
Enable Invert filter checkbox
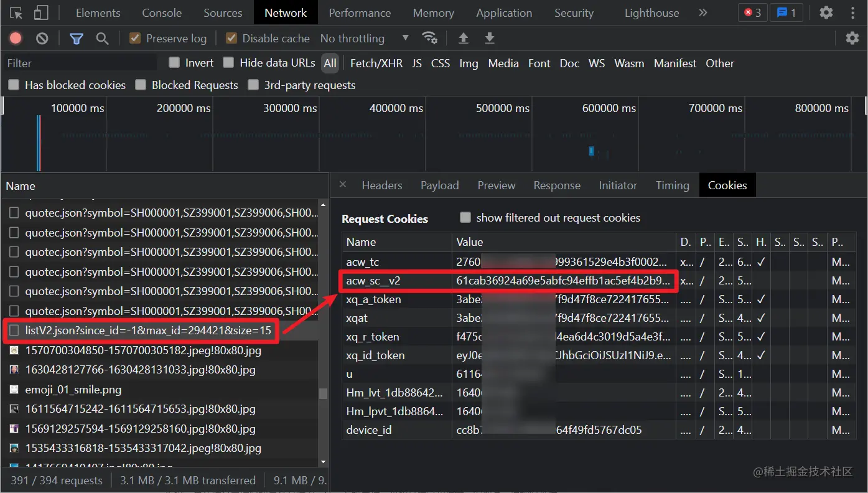[x=174, y=62]
